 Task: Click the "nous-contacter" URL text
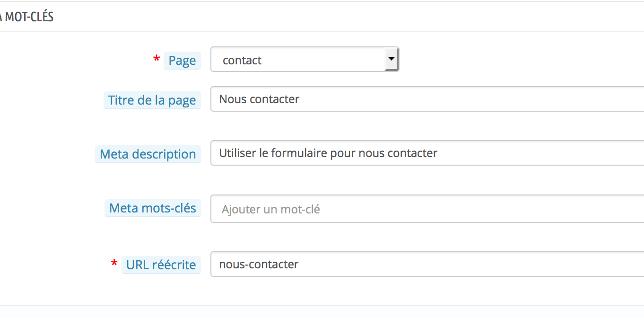pyautogui.click(x=259, y=264)
